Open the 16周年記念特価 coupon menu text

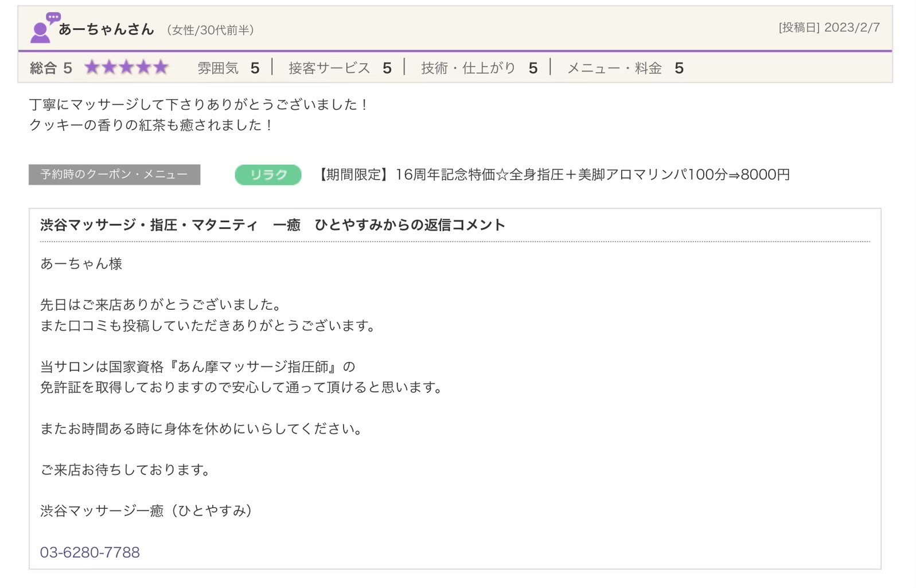(552, 174)
